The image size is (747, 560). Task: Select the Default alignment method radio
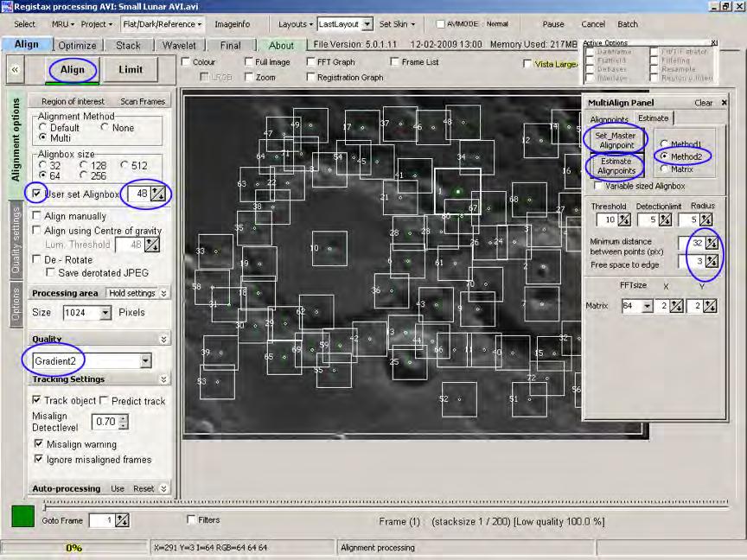43,127
